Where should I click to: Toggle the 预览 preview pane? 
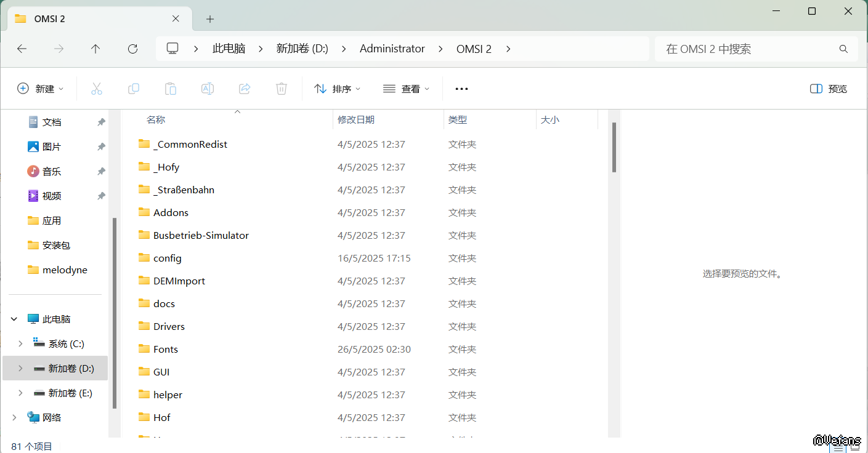click(829, 89)
